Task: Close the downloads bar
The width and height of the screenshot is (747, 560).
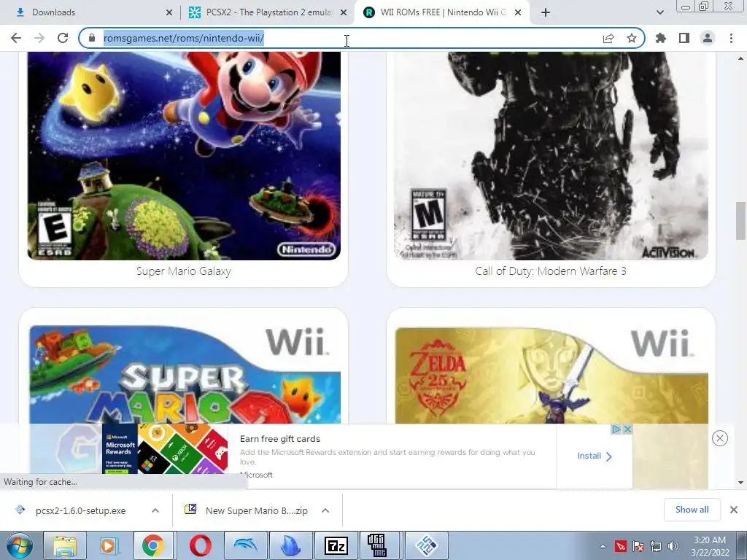Action: point(734,510)
